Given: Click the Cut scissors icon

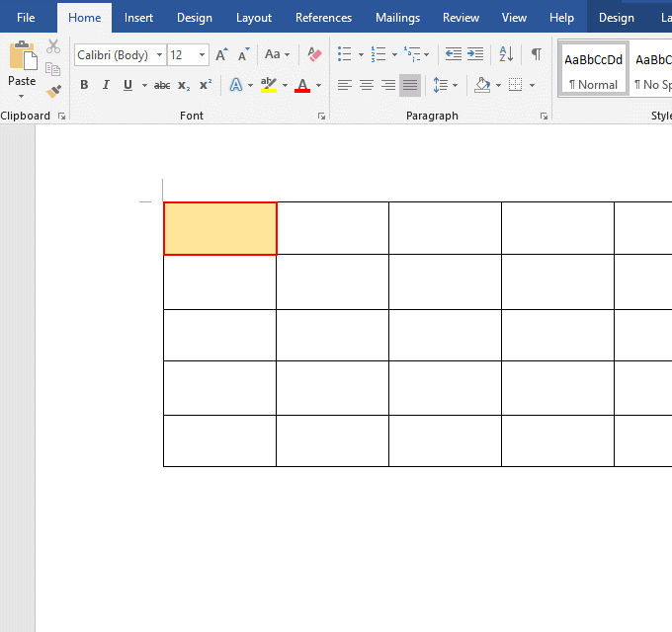Looking at the screenshot, I should (53, 46).
